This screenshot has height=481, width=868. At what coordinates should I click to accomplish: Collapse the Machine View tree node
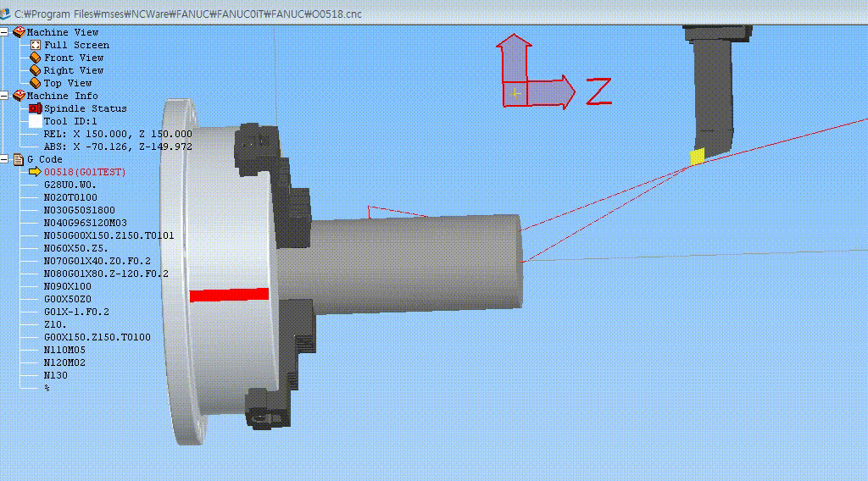[4, 32]
